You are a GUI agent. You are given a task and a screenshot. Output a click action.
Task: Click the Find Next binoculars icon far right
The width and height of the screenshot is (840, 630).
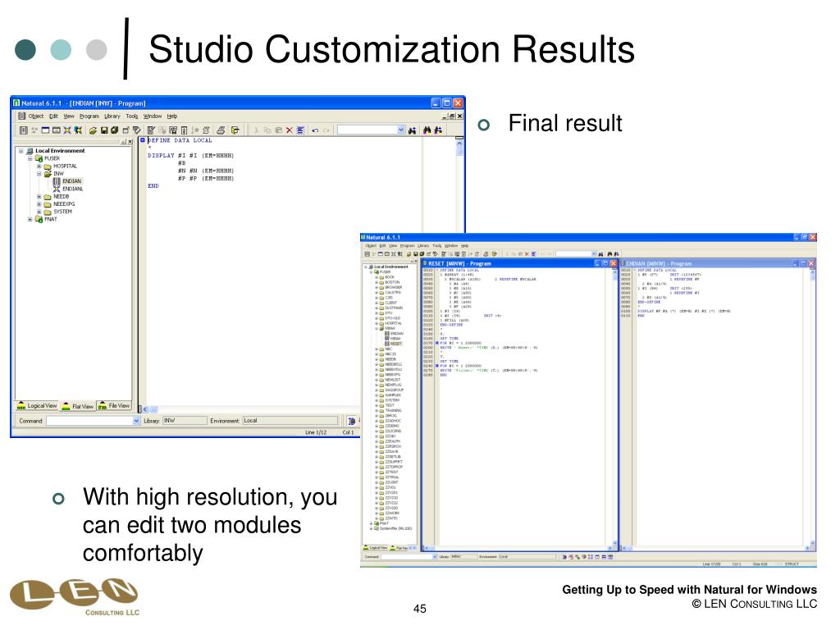(438, 130)
